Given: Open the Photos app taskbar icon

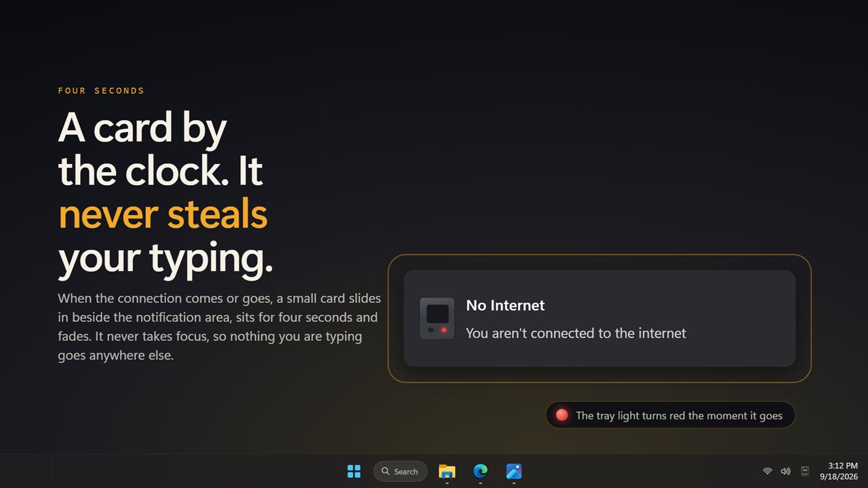Looking at the screenshot, I should [513, 471].
